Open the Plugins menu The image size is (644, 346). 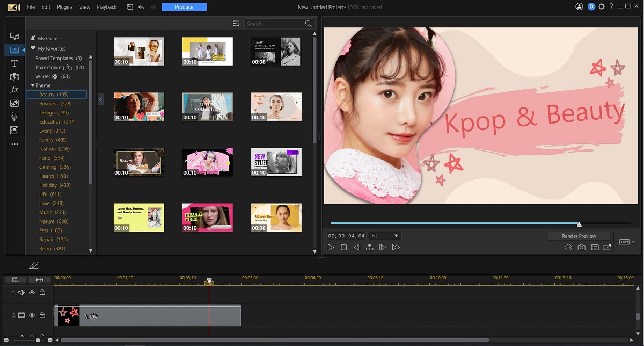click(x=65, y=7)
